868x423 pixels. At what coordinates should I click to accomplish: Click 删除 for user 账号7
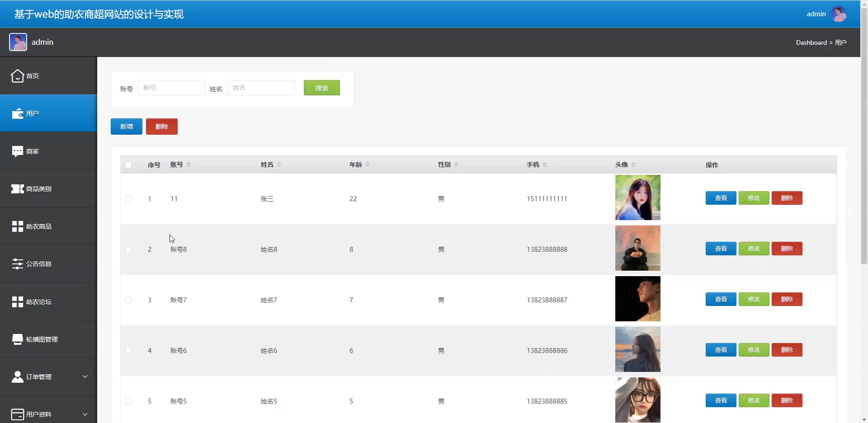(787, 299)
